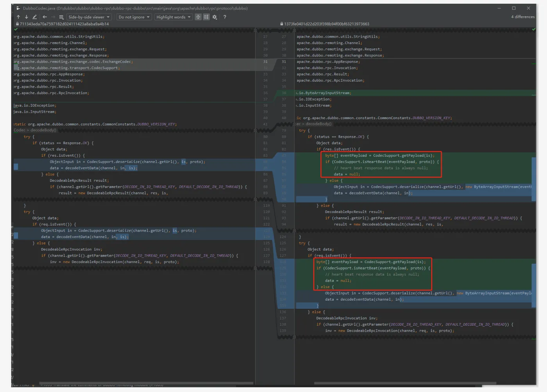Click the CodecSupport import line in left pane

(x=66, y=68)
